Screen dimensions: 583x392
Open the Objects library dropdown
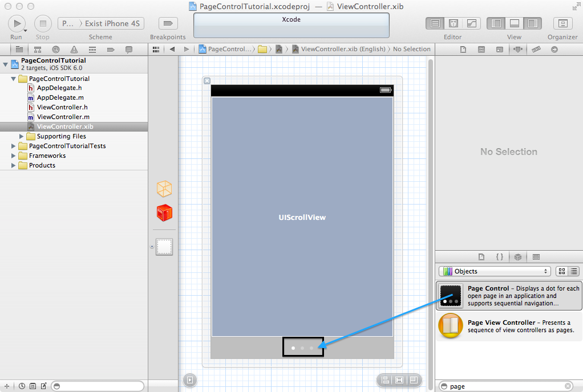point(494,271)
